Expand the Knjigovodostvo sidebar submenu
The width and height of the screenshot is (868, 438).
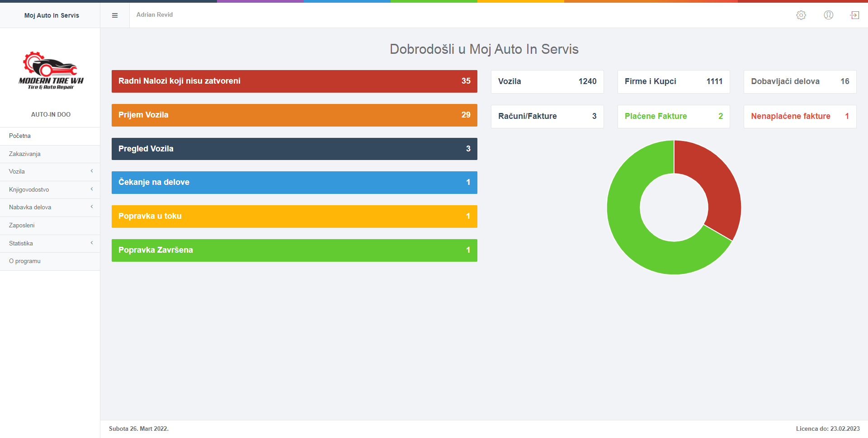pos(50,189)
